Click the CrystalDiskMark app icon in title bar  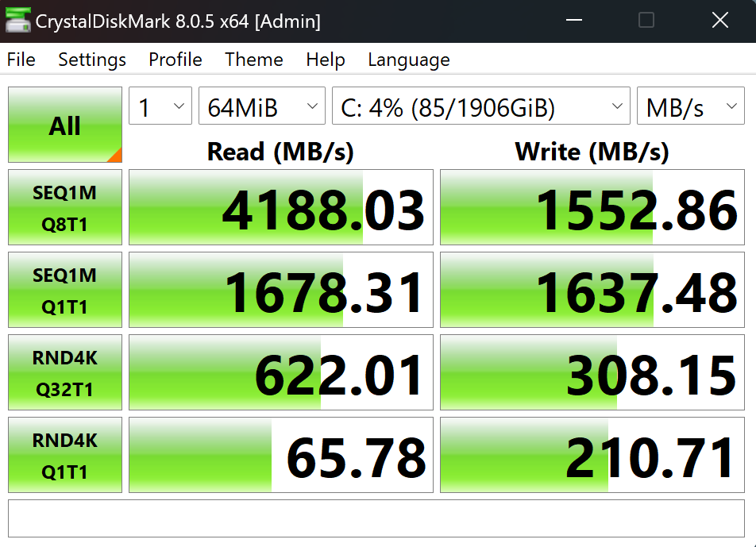point(17,21)
